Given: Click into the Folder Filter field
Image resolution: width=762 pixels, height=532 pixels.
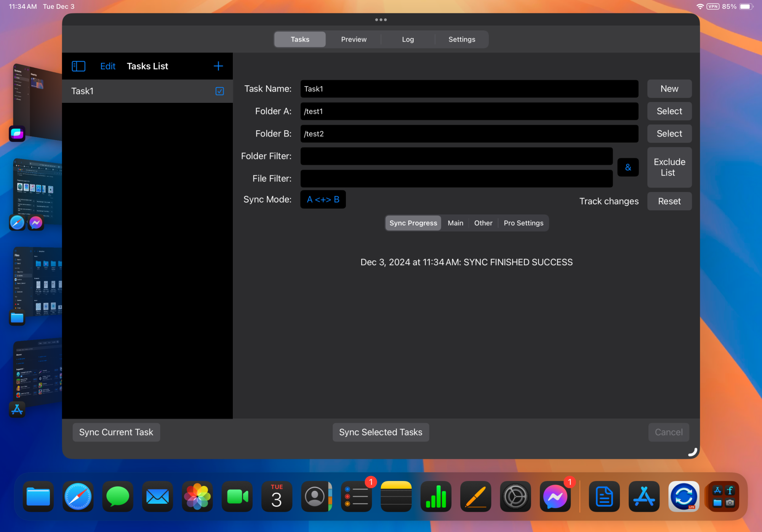Looking at the screenshot, I should (x=456, y=156).
